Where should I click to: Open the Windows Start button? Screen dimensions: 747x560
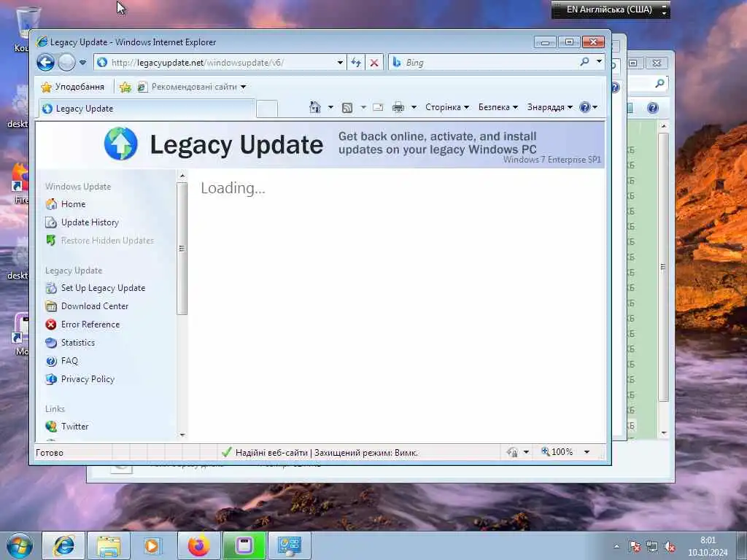(x=20, y=545)
